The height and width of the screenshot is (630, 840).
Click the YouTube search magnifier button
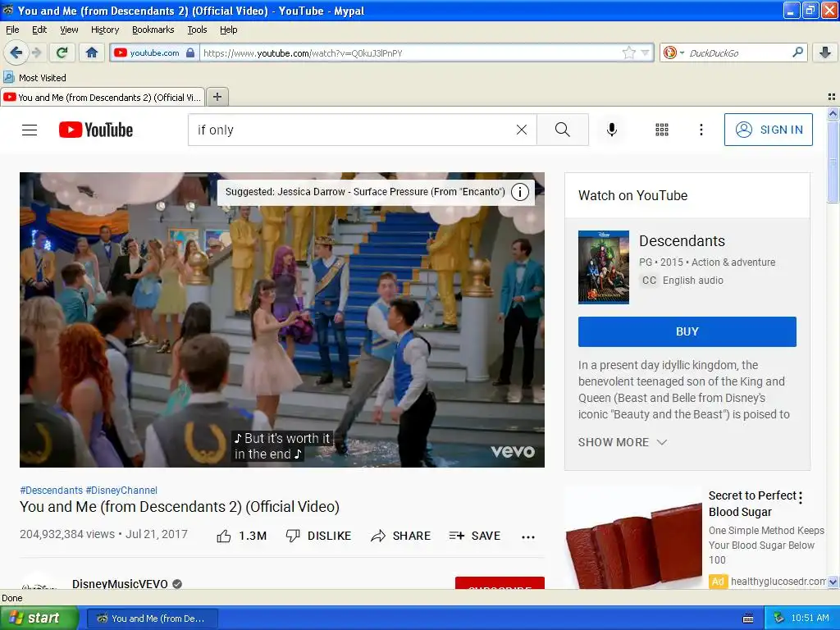(563, 130)
